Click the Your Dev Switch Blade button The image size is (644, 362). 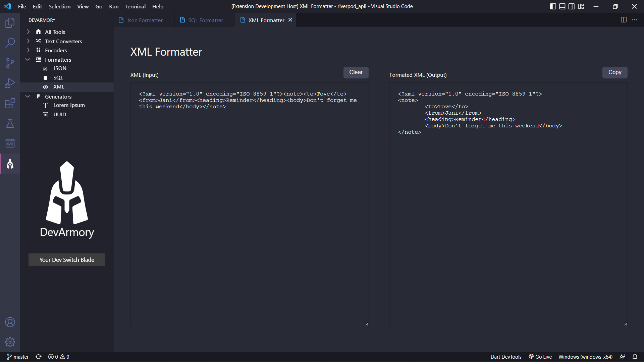point(67,260)
